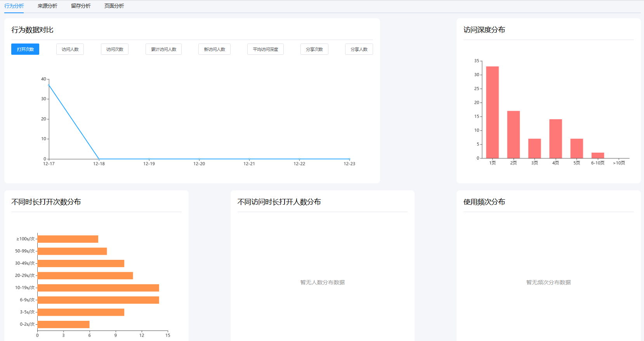
Task: Click the 12-18 data point on the line chart
Action: point(99,159)
